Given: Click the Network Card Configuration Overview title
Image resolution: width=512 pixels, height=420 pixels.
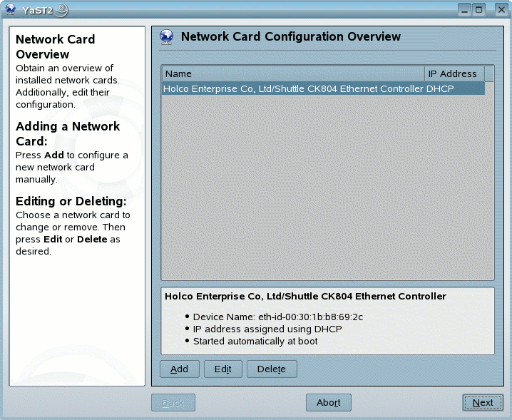Looking at the screenshot, I should (291, 36).
